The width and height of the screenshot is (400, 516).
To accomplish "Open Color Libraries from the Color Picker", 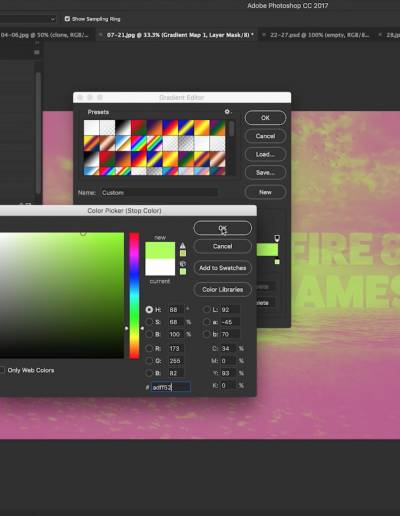I will [x=223, y=290].
